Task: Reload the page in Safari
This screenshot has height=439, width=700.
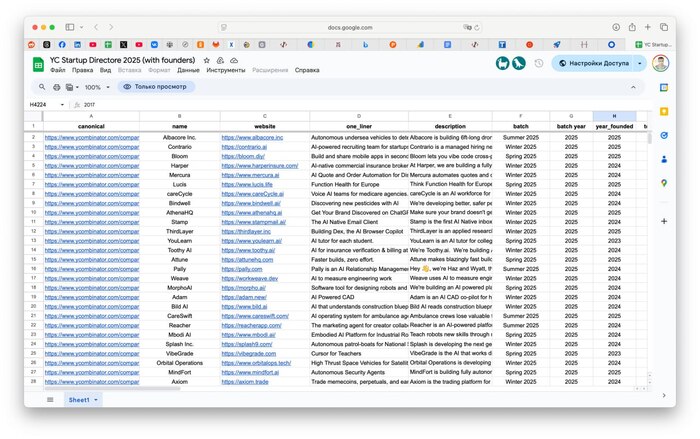Action: point(477,27)
